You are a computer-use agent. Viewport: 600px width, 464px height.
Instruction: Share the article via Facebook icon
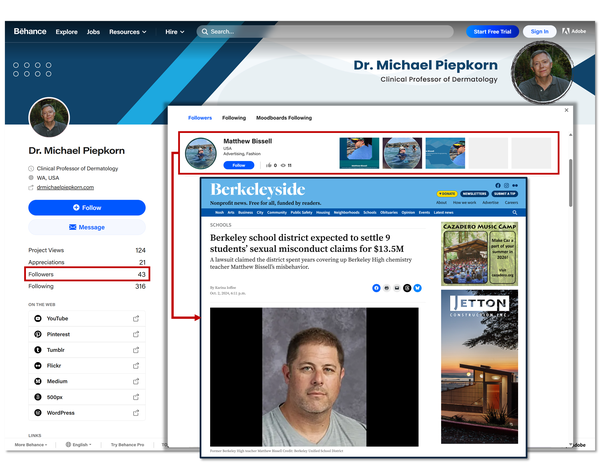[x=376, y=288]
